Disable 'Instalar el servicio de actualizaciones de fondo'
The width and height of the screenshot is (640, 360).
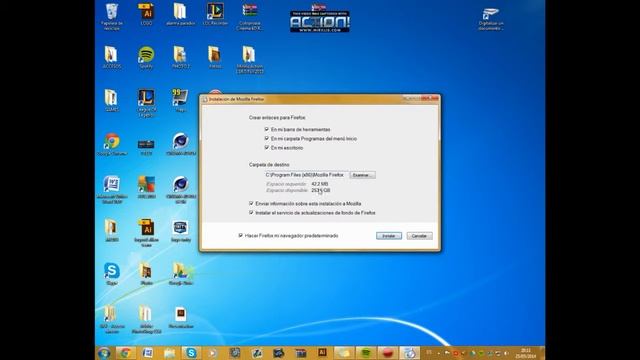[251, 213]
